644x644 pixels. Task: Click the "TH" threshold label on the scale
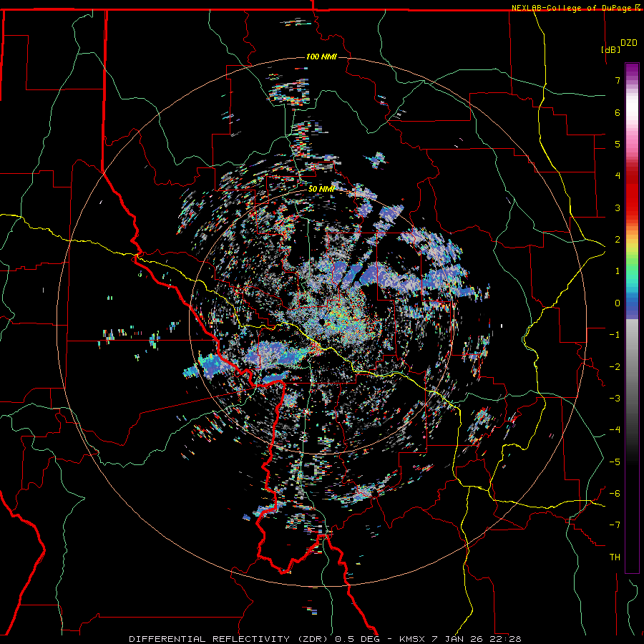click(615, 557)
